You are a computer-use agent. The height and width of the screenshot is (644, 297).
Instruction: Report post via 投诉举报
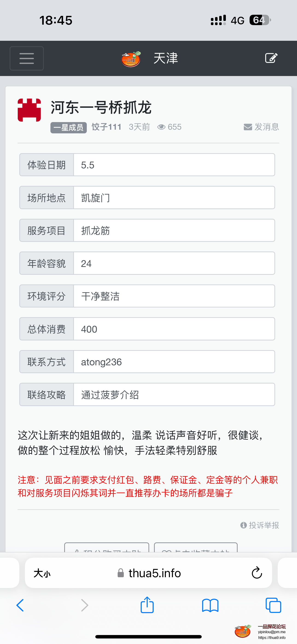tap(260, 525)
